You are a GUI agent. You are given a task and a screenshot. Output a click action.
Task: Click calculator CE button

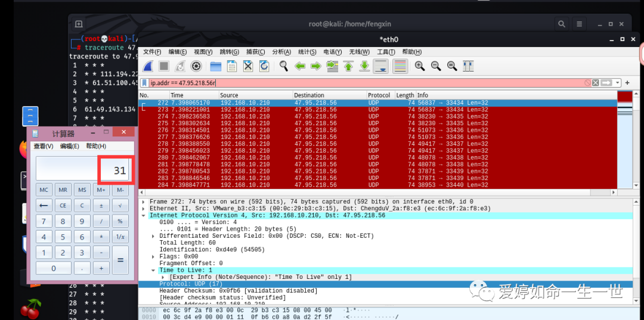tap(63, 206)
